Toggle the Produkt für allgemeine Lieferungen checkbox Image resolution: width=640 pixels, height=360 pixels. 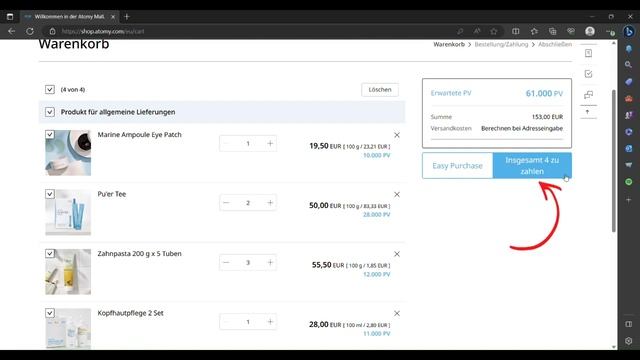(50, 112)
